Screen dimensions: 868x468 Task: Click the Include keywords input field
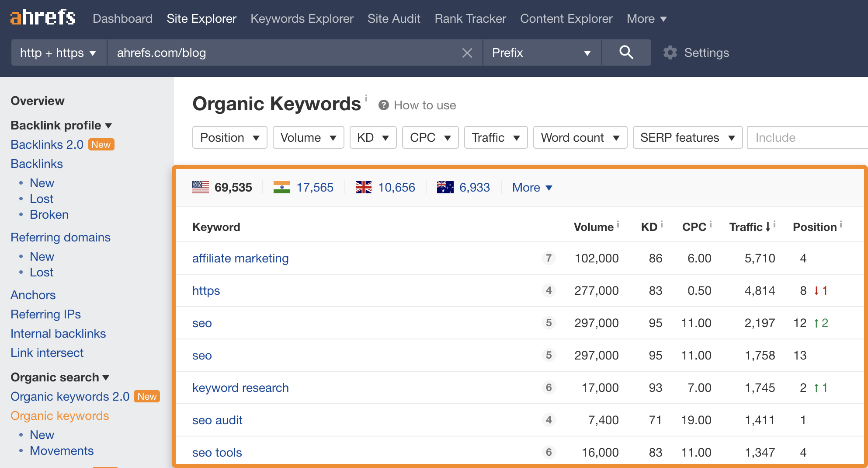(806, 137)
